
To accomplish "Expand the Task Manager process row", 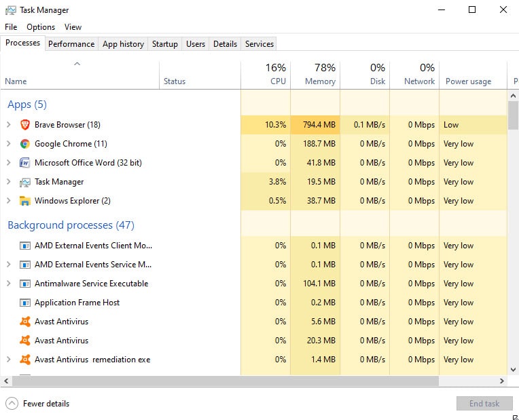I will point(9,182).
